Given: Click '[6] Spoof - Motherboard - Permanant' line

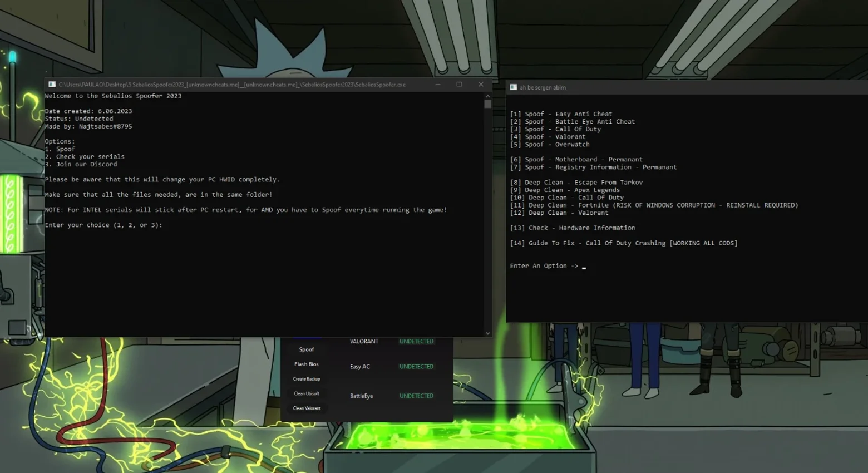Looking at the screenshot, I should [x=576, y=160].
